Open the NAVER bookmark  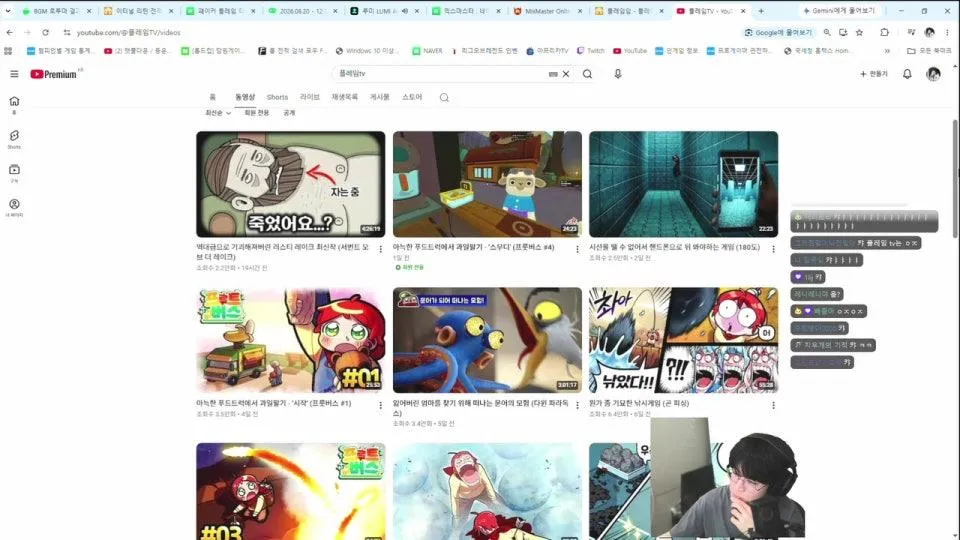tap(427, 51)
